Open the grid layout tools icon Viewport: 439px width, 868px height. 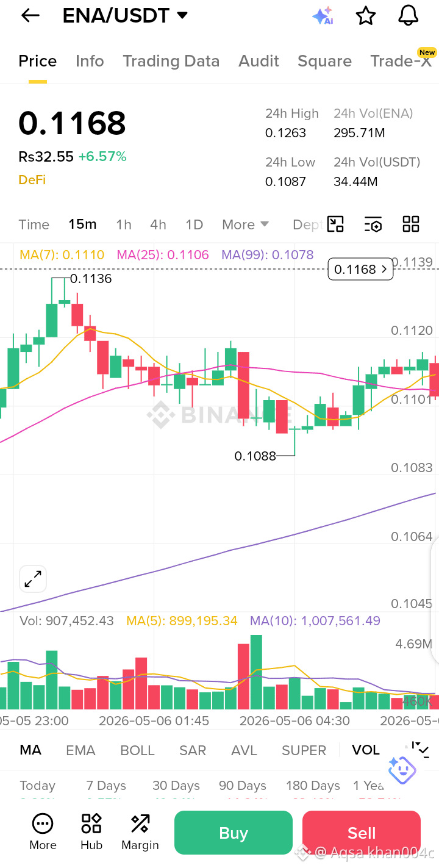411,224
